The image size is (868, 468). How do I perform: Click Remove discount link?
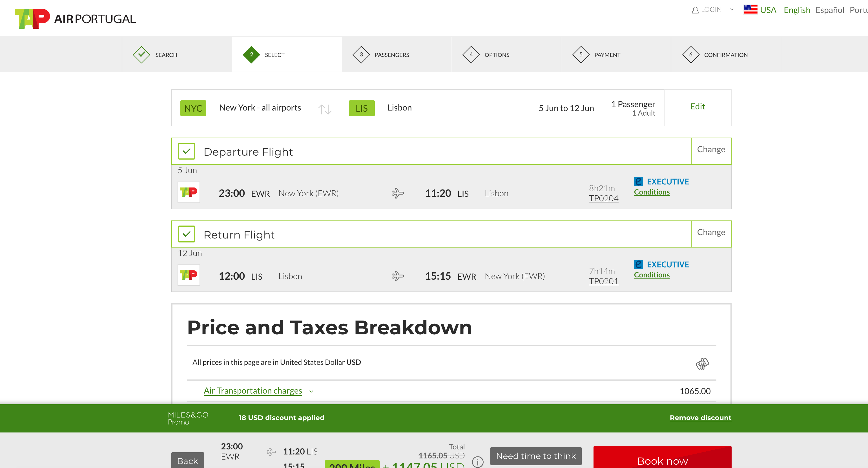(700, 418)
